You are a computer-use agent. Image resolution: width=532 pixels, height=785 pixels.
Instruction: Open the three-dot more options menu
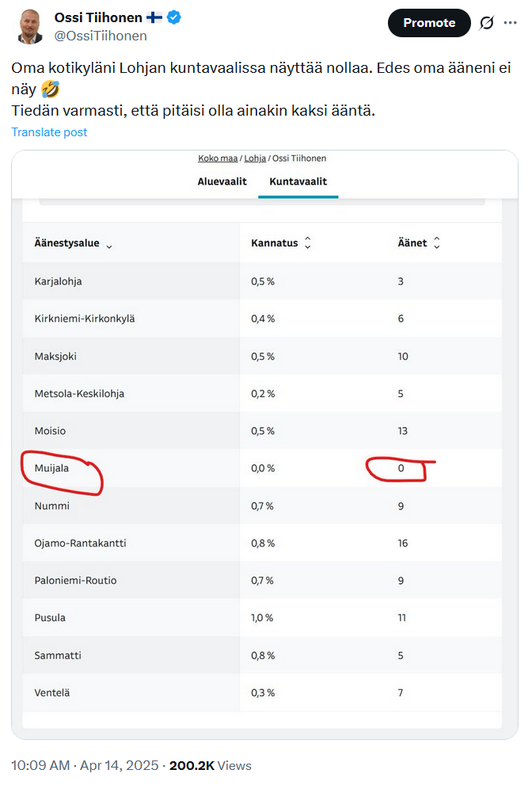pyautogui.click(x=510, y=23)
